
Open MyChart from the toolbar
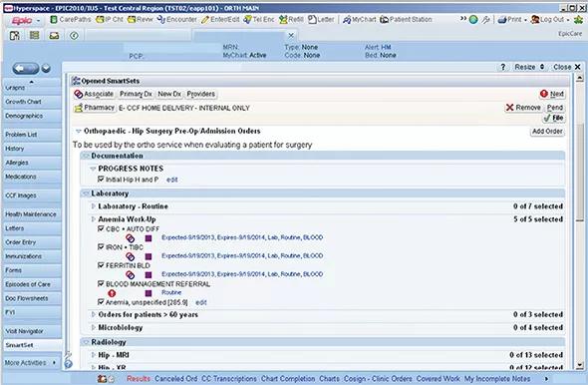coord(359,20)
